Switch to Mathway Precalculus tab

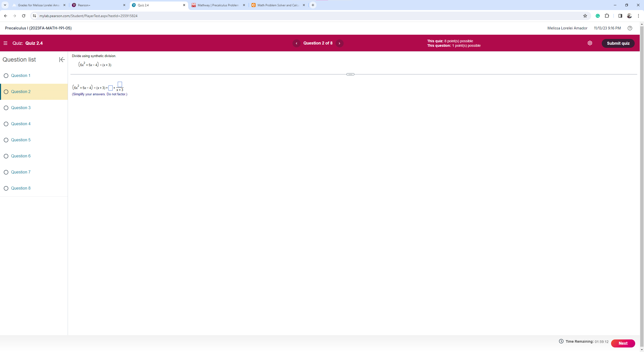tap(218, 5)
